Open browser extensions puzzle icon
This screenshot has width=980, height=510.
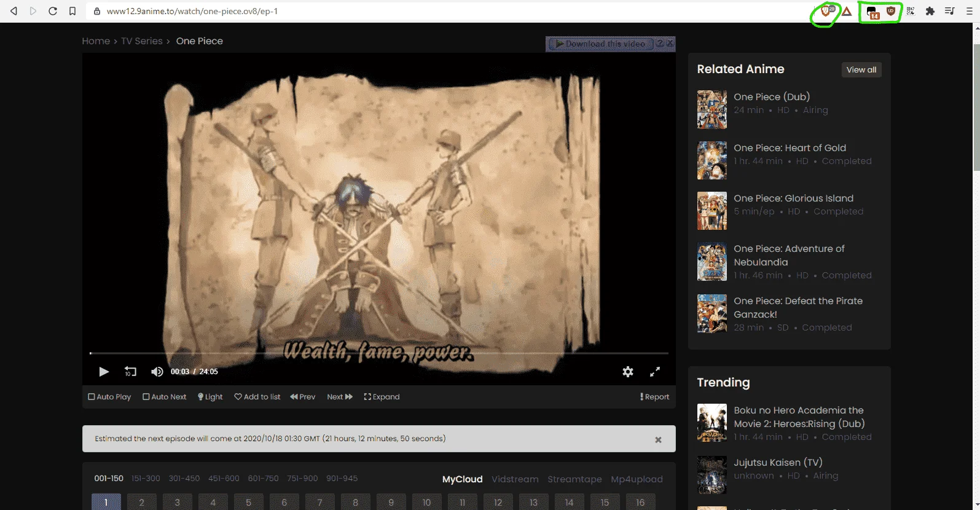[x=930, y=11]
